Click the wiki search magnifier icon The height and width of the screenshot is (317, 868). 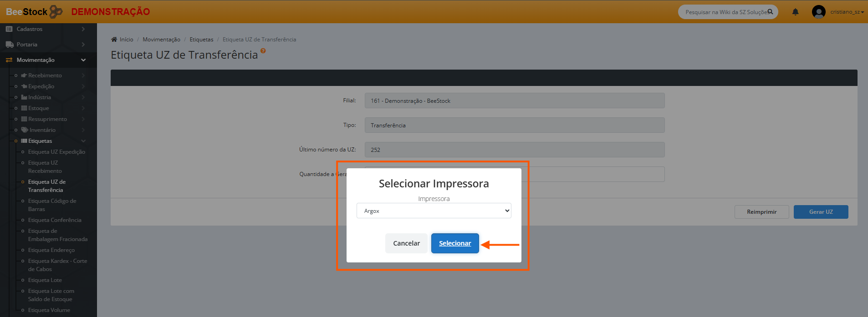770,12
